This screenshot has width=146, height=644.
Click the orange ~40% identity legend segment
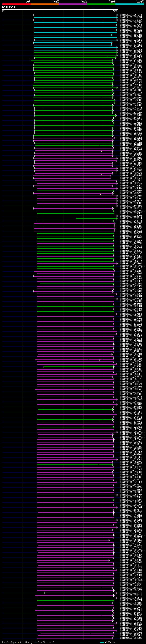pos(45,4)
